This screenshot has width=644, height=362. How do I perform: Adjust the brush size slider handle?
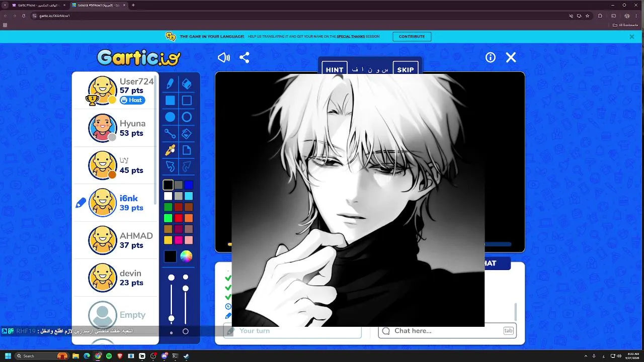[172, 319]
